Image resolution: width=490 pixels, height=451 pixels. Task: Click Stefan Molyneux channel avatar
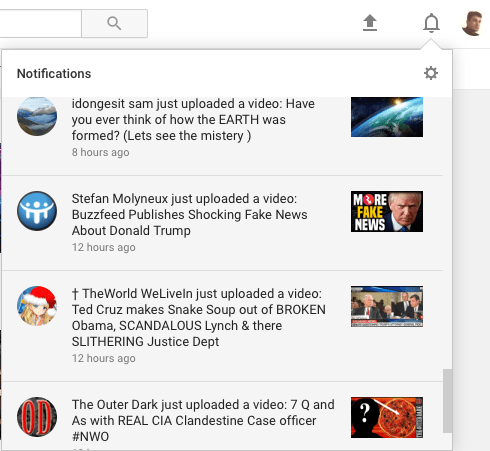click(x=37, y=211)
